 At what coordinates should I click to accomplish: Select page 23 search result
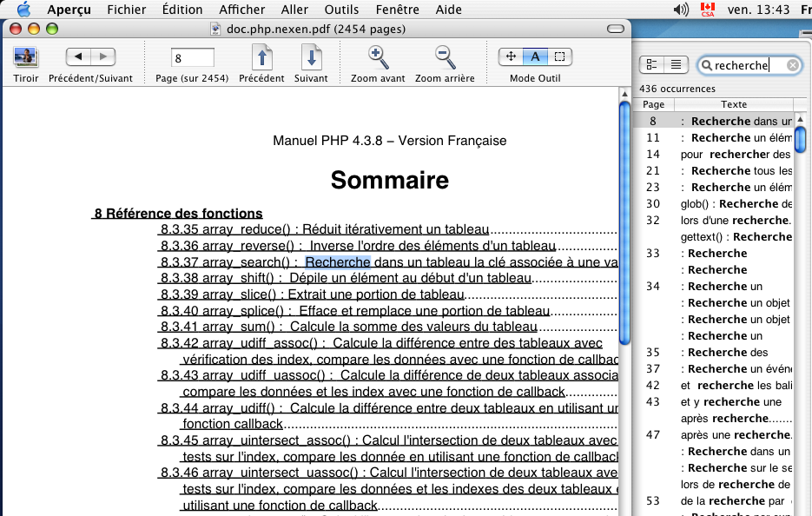(713, 188)
